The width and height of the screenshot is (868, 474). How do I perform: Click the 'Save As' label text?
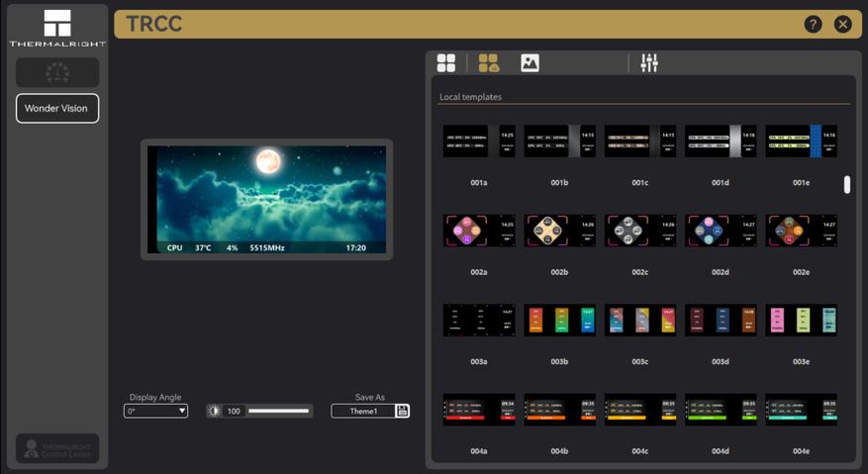tap(370, 397)
